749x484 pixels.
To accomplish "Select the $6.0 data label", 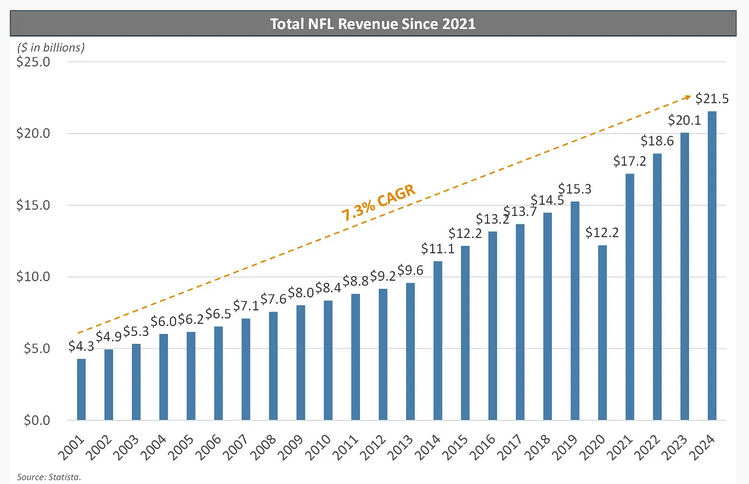I will pos(163,322).
